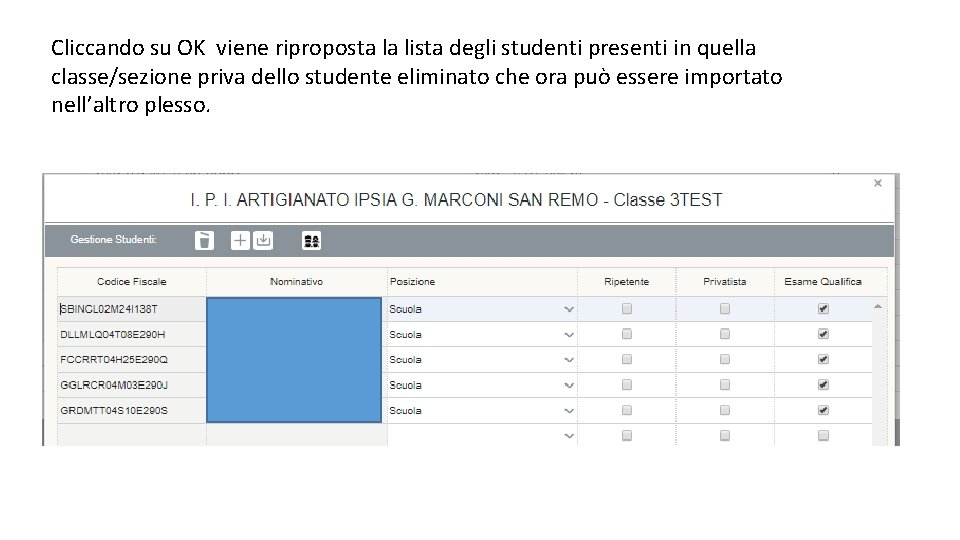Click the trash delete student icon
The width and height of the screenshot is (960, 540).
click(204, 240)
